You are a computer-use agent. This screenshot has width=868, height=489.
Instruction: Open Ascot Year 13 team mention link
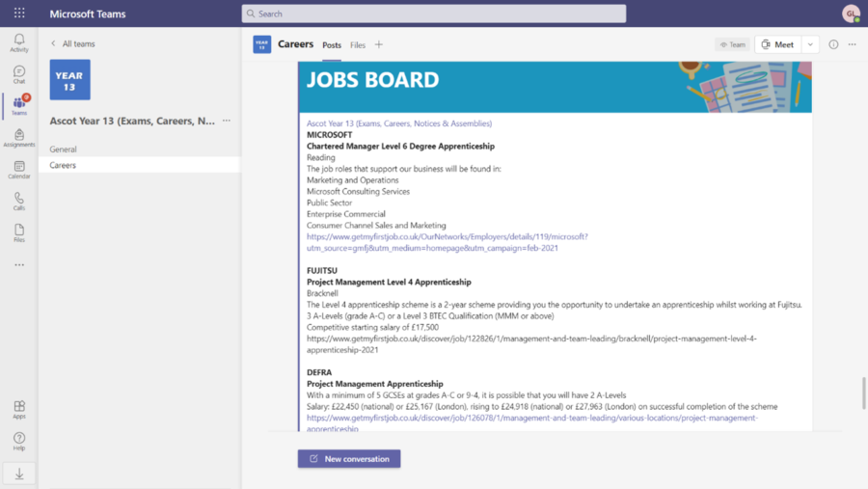(399, 123)
